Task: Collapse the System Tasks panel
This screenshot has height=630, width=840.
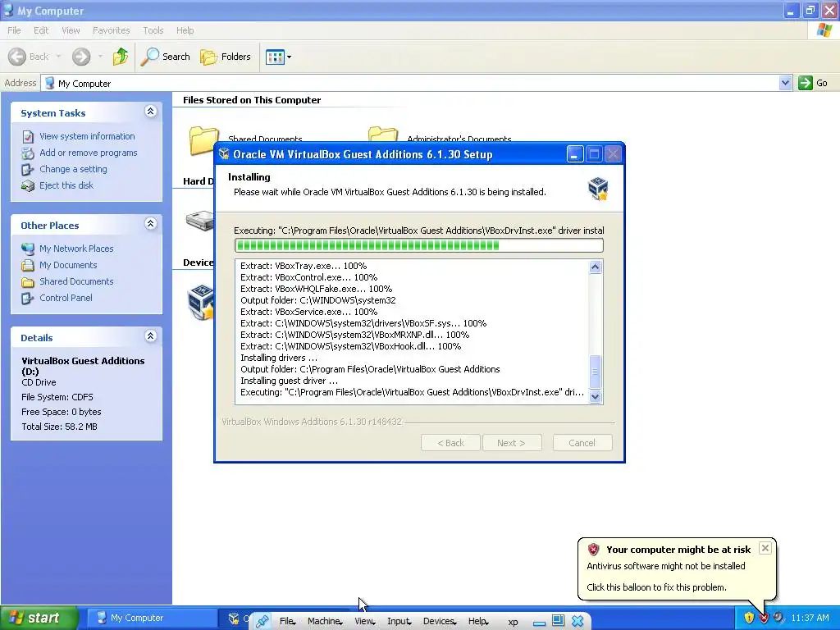Action: (x=151, y=112)
